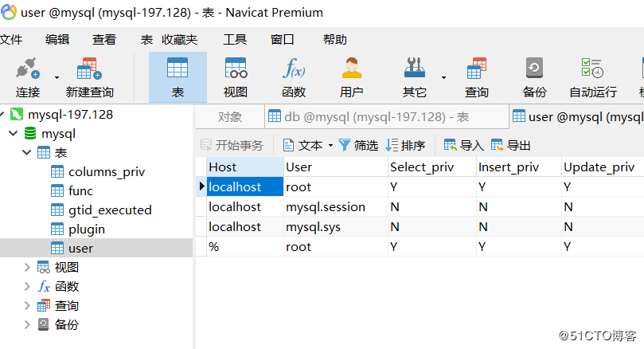
Task: Open the 查看 menu
Action: (104, 40)
